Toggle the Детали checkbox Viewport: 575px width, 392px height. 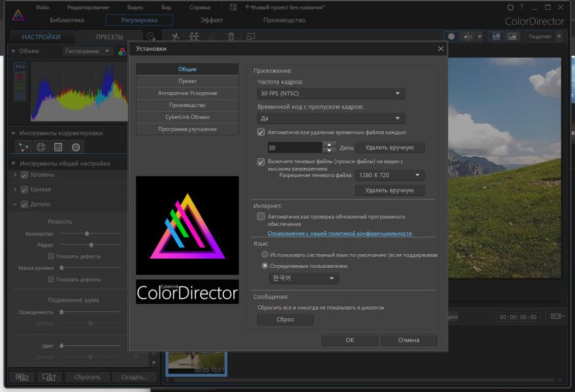24,204
